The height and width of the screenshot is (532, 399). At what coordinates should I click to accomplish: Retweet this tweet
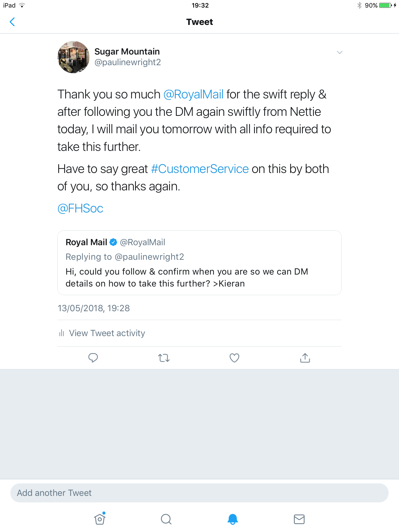tap(164, 358)
